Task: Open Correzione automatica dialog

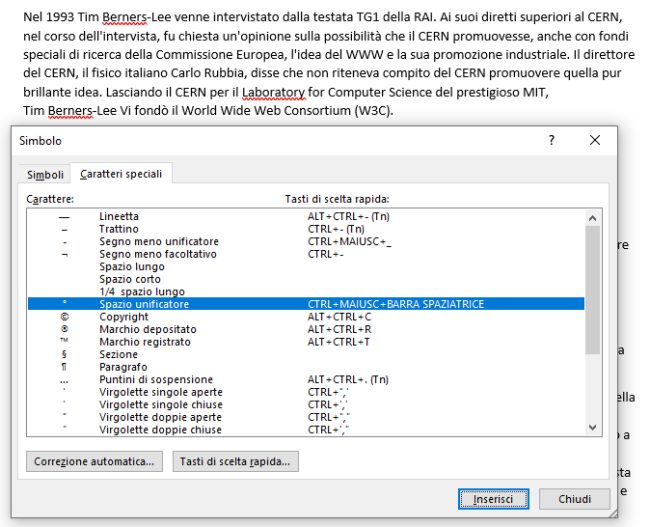Action: coord(94,461)
